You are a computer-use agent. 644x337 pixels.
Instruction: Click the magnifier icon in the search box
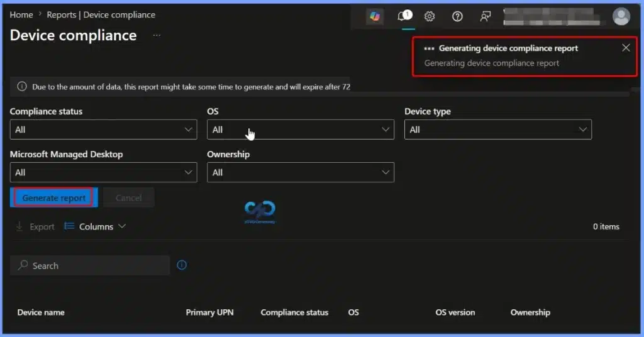pos(23,265)
